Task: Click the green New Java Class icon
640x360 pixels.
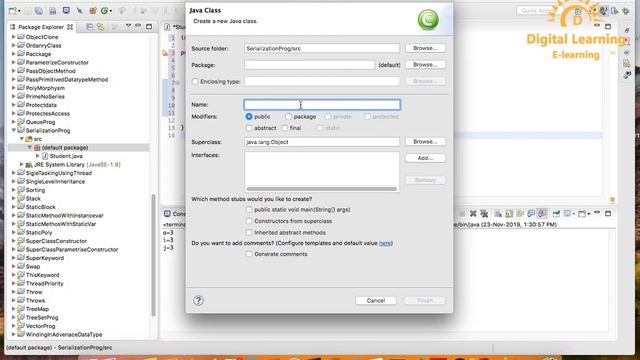Action: click(x=105, y=11)
